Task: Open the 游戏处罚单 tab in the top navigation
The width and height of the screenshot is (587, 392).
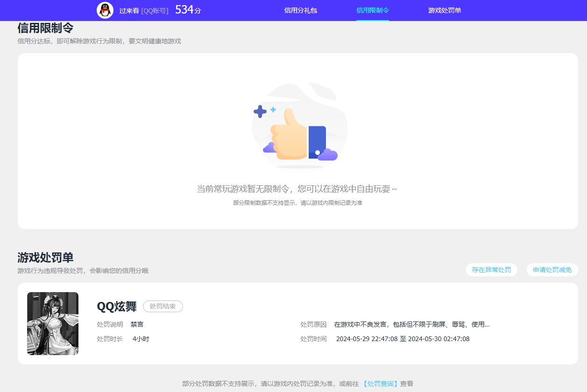Action: (444, 10)
